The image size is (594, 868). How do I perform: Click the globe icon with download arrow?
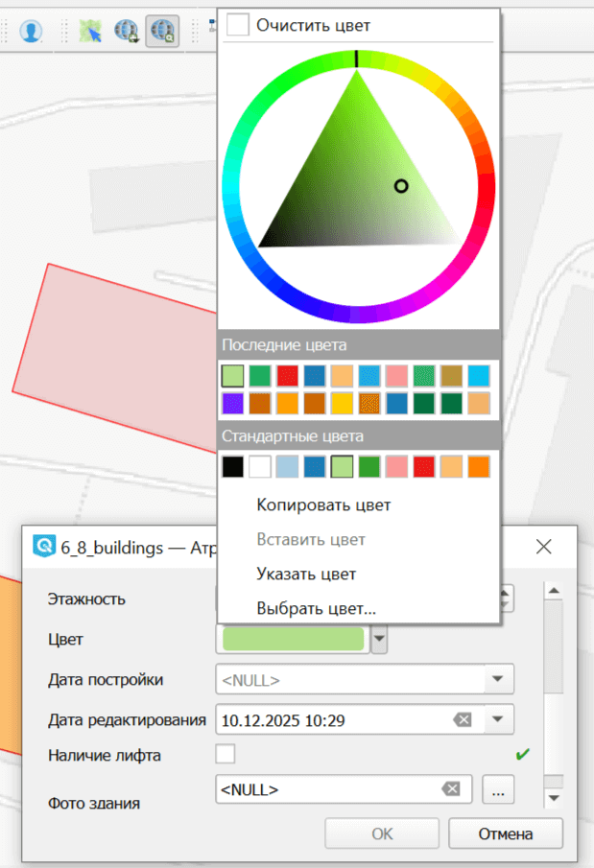pos(127,31)
